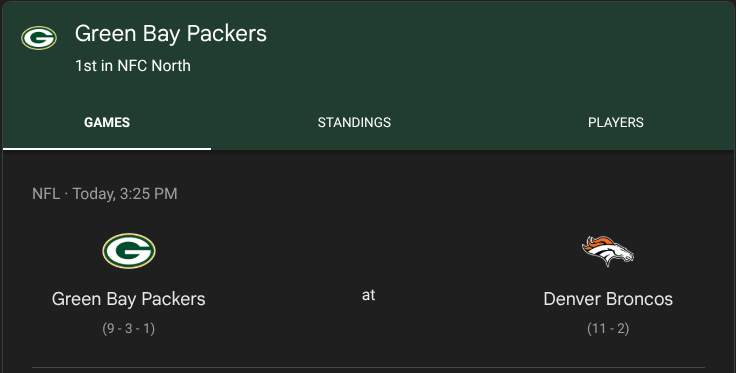Image resolution: width=736 pixels, height=373 pixels.
Task: Click the "at" text between teams
Action: pyautogui.click(x=368, y=295)
